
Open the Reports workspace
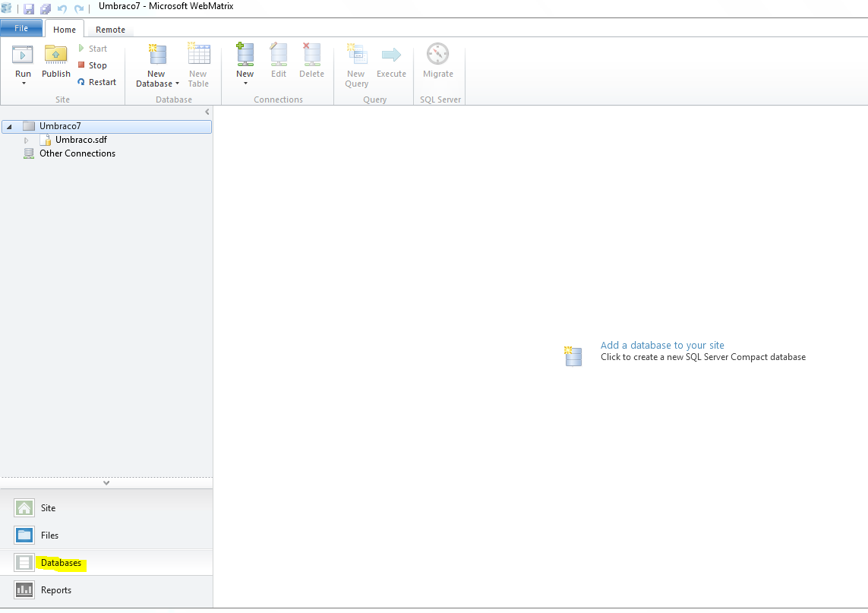click(x=106, y=590)
